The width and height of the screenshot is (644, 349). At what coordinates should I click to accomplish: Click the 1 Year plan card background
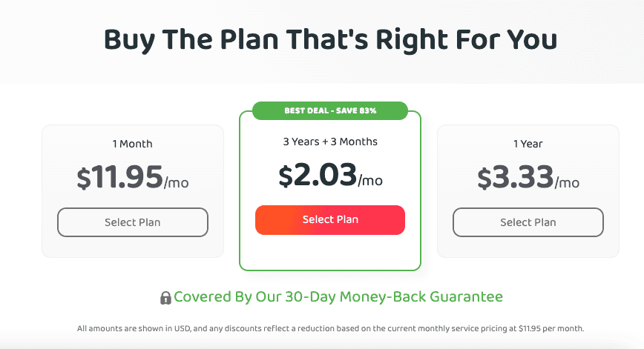pos(528,247)
